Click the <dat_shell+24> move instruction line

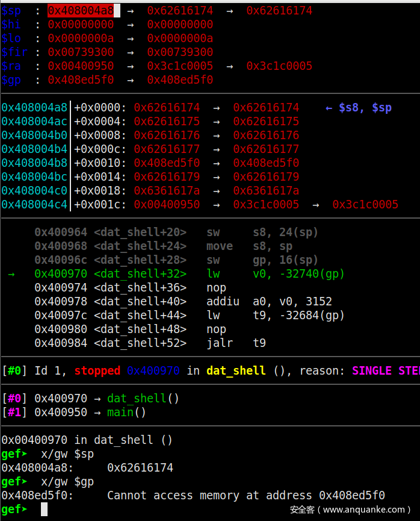(x=163, y=246)
